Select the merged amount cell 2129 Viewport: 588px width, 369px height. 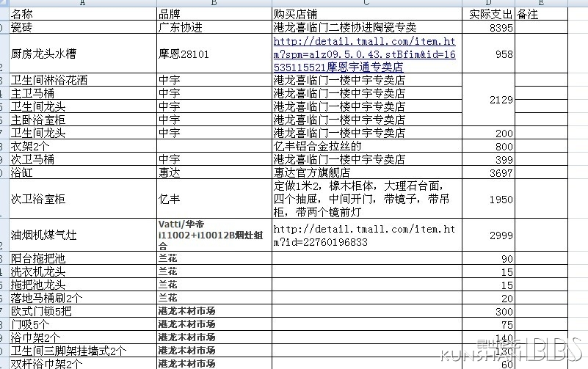click(489, 100)
